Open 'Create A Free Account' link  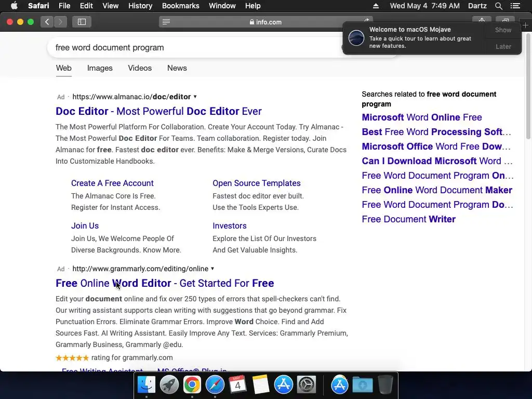pyautogui.click(x=112, y=183)
